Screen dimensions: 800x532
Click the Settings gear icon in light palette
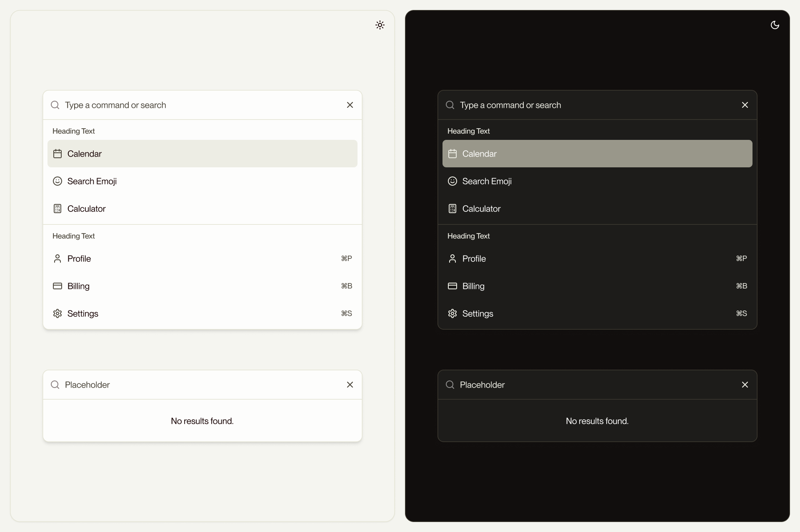tap(57, 313)
